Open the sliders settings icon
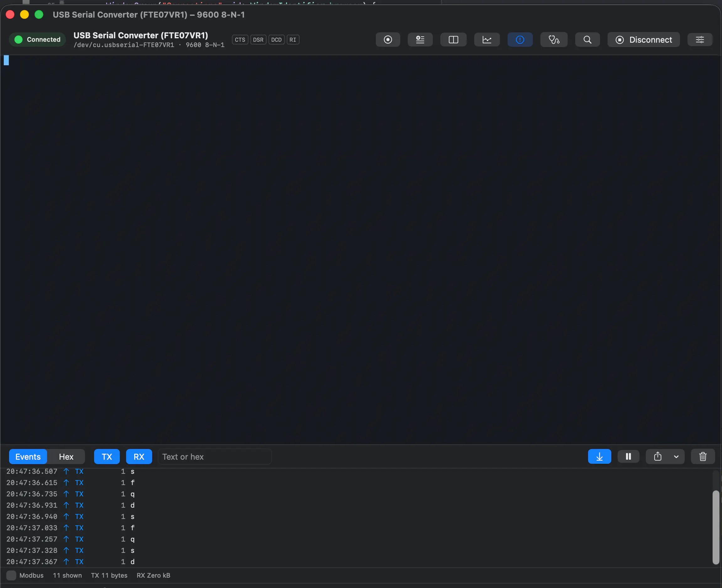This screenshot has width=722, height=588. 700,40
